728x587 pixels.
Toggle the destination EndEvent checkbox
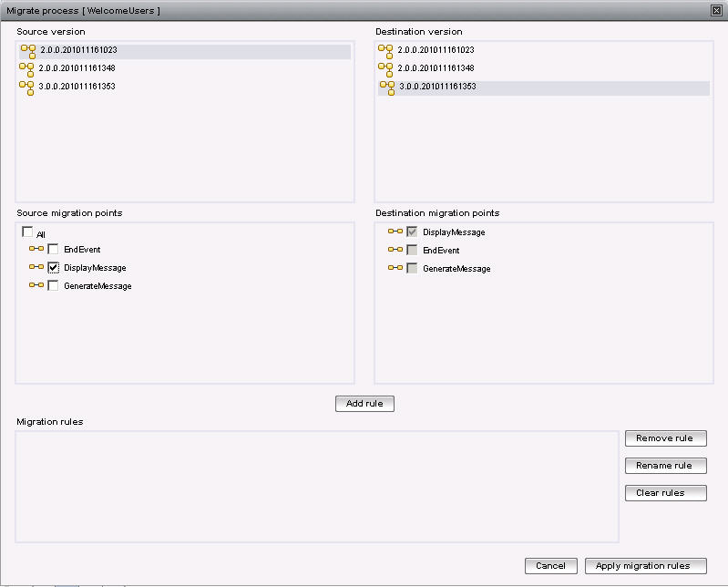point(412,250)
